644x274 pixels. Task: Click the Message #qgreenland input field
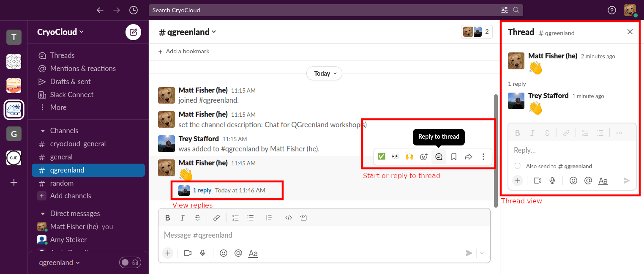[x=321, y=235]
